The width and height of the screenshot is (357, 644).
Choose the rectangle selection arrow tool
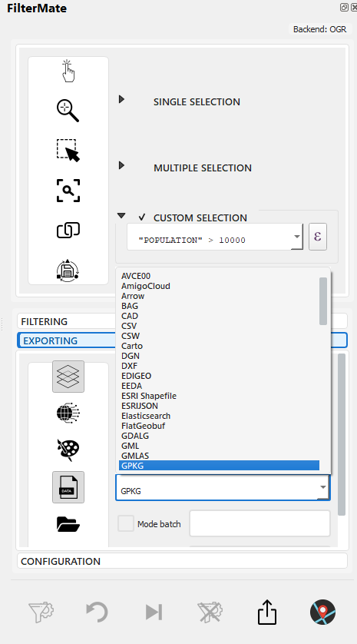pyautogui.click(x=68, y=151)
